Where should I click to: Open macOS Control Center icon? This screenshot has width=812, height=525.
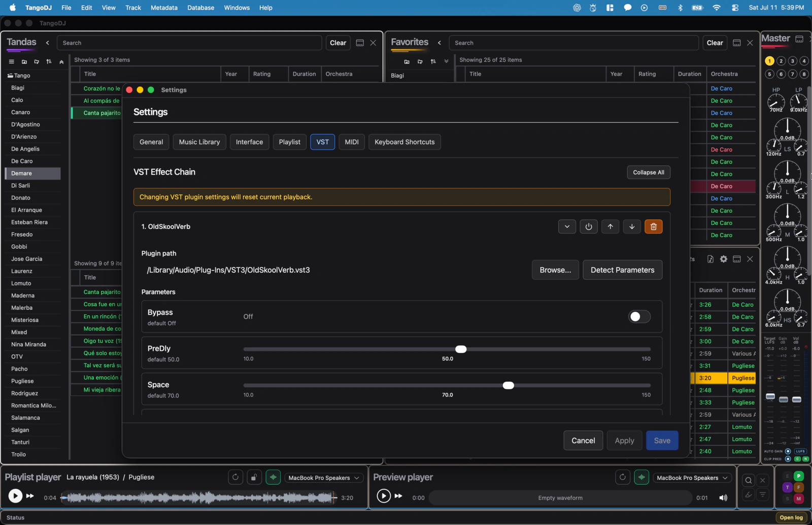click(x=735, y=8)
